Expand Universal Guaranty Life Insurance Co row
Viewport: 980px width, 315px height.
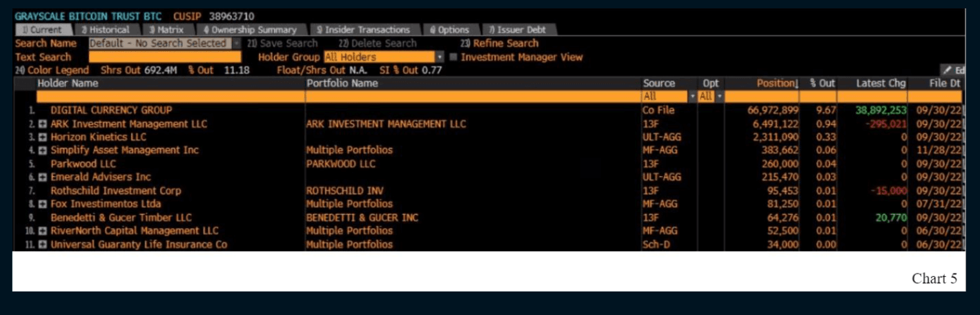point(42,245)
